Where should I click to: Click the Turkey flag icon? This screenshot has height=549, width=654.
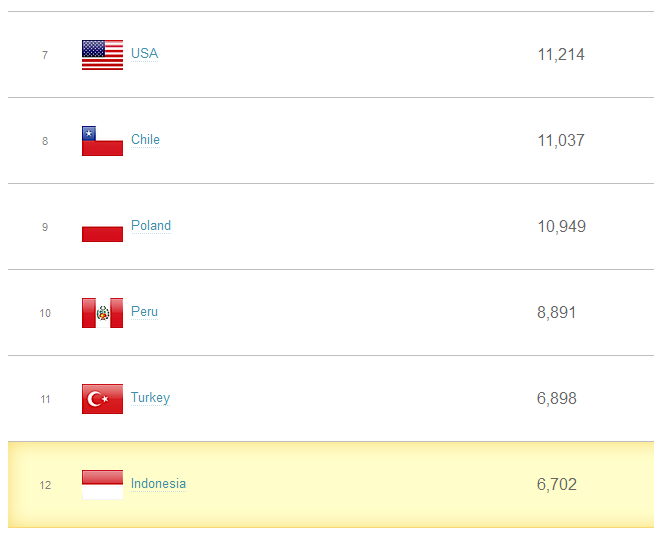point(102,399)
